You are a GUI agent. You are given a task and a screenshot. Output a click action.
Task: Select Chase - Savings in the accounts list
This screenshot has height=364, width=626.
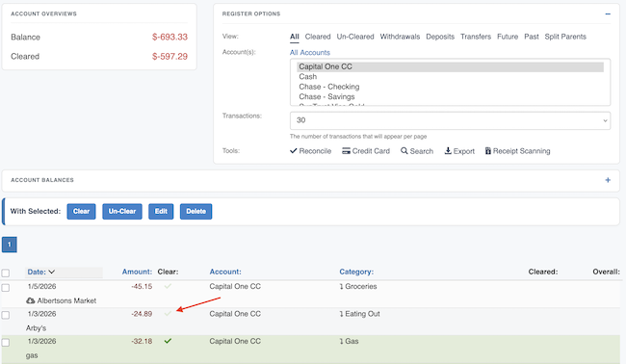coord(450,96)
